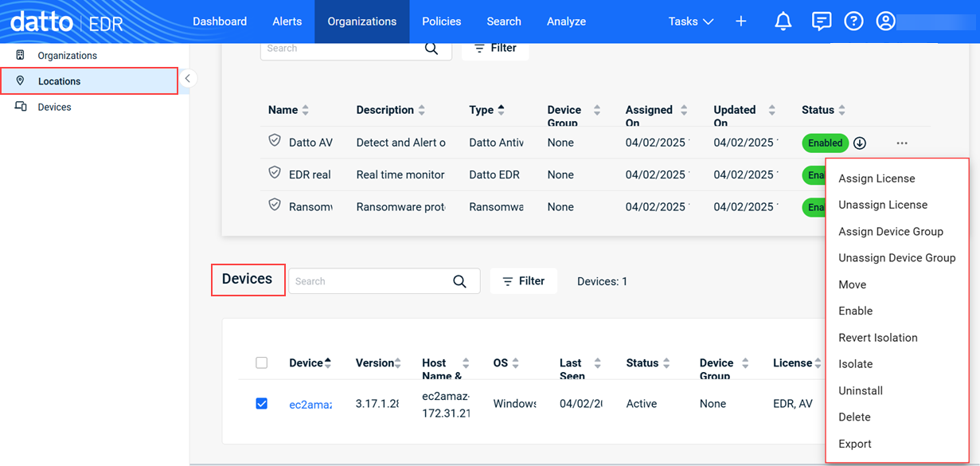Choose Move from the actions menu

coord(852,284)
